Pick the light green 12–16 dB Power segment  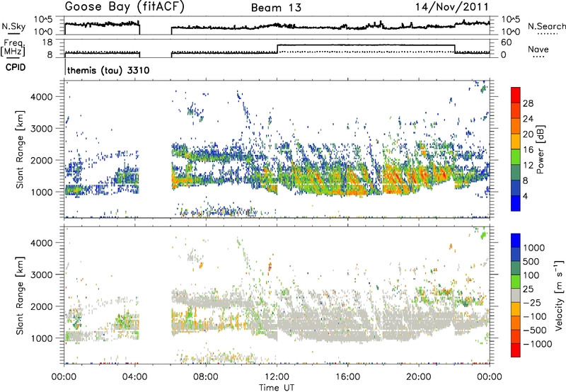pos(516,157)
